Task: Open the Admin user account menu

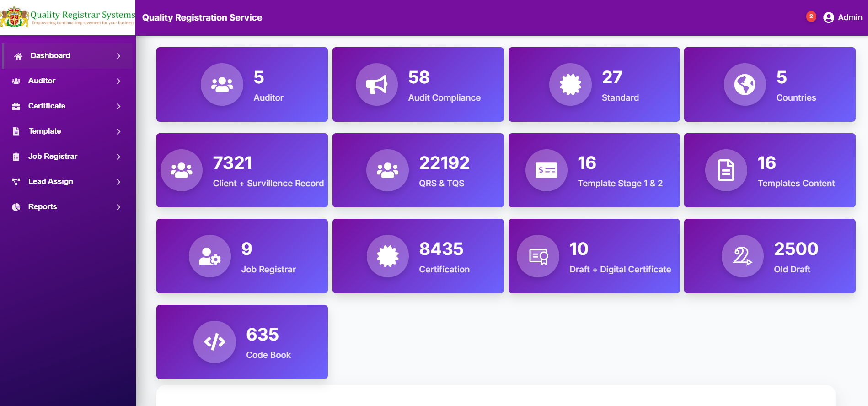Action: (x=843, y=17)
